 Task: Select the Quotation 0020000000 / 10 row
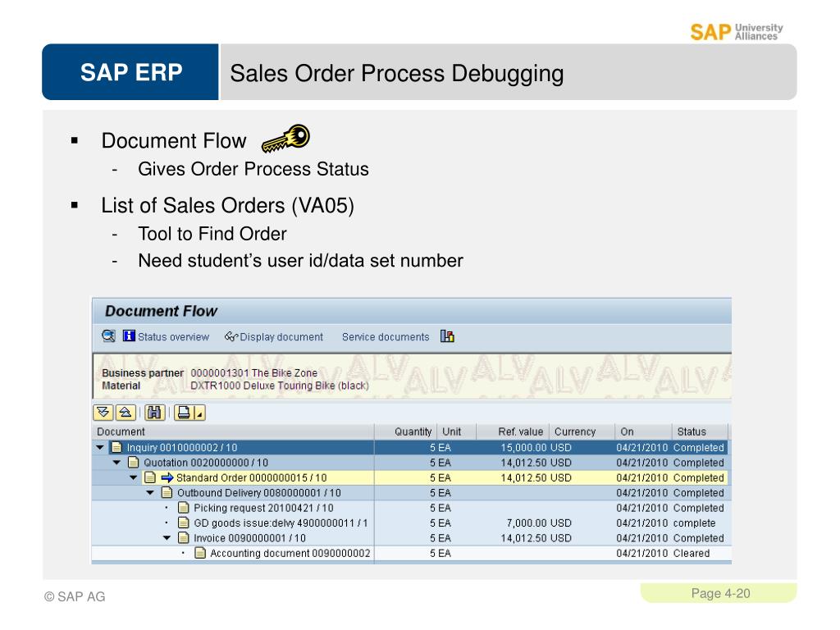click(410, 463)
